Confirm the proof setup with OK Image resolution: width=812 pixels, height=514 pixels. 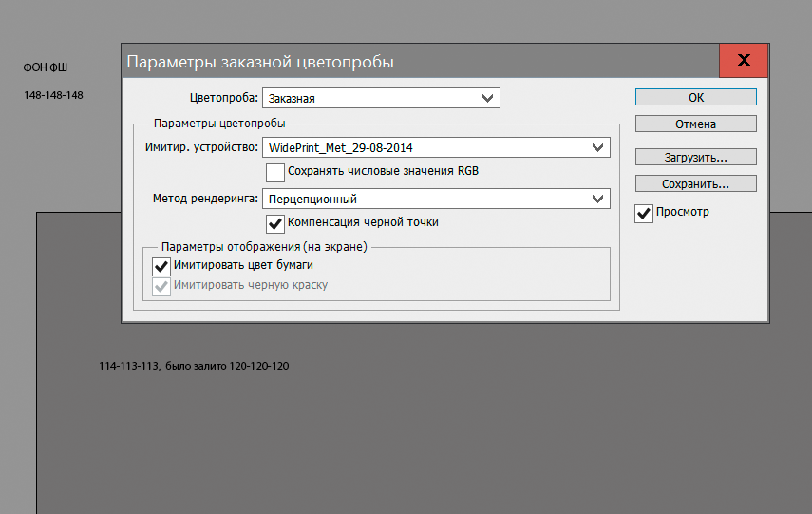click(x=695, y=97)
